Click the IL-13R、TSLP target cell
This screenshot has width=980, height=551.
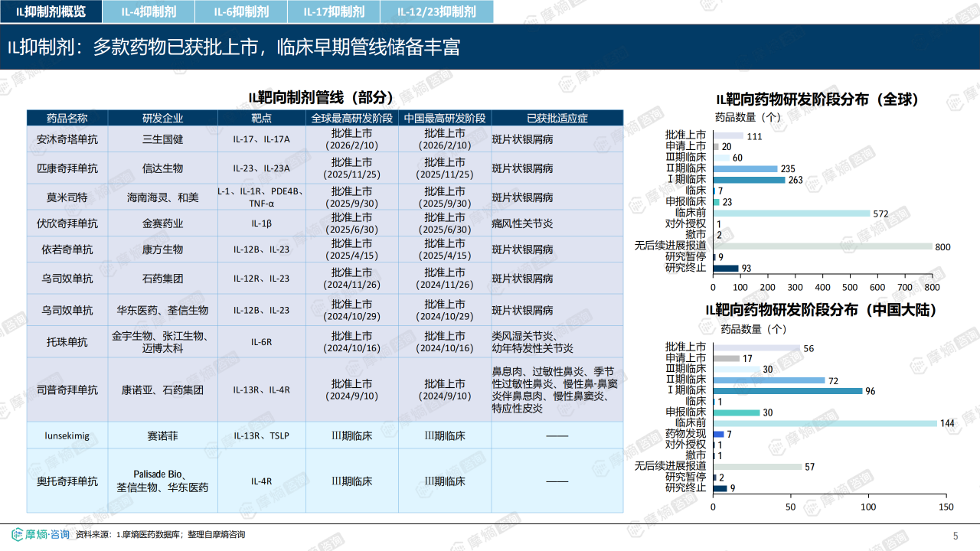(262, 435)
